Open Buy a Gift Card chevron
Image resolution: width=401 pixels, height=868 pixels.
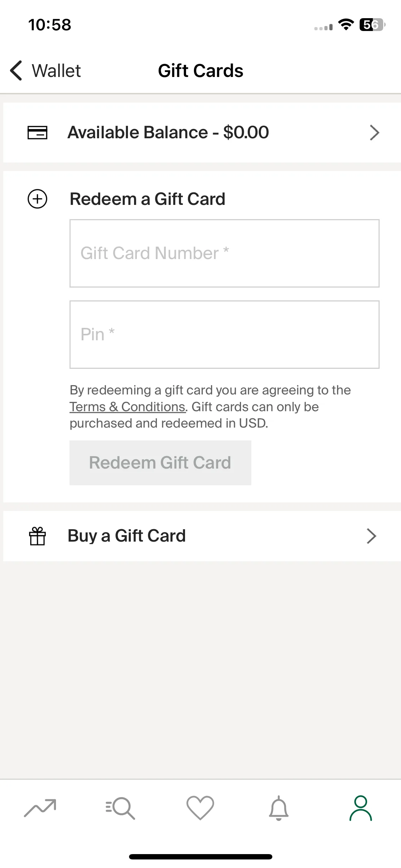pyautogui.click(x=371, y=536)
